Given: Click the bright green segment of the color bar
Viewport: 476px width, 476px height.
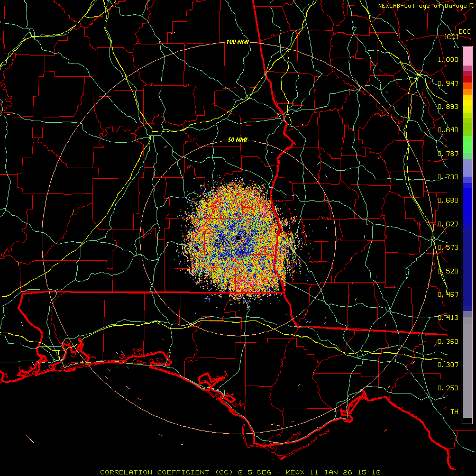Looking at the screenshot, I should pos(467,144).
